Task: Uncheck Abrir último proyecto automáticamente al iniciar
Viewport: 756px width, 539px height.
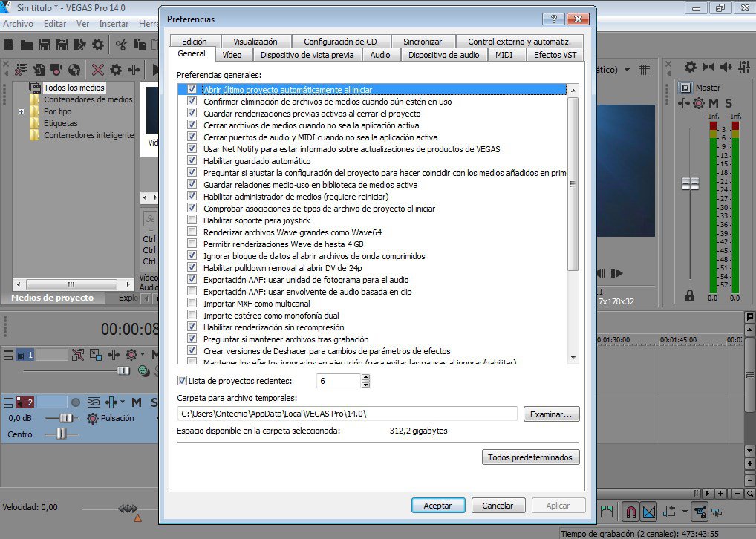Action: coord(192,89)
